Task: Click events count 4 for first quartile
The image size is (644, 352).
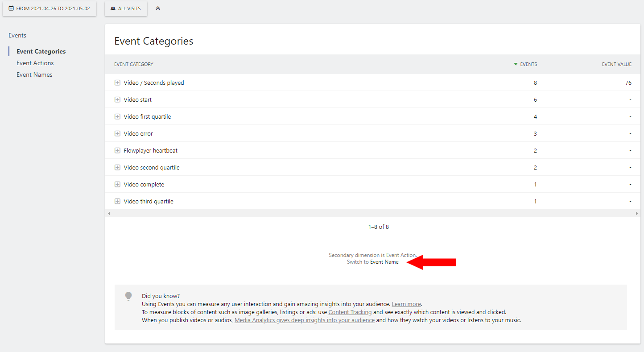Action: pyautogui.click(x=535, y=116)
